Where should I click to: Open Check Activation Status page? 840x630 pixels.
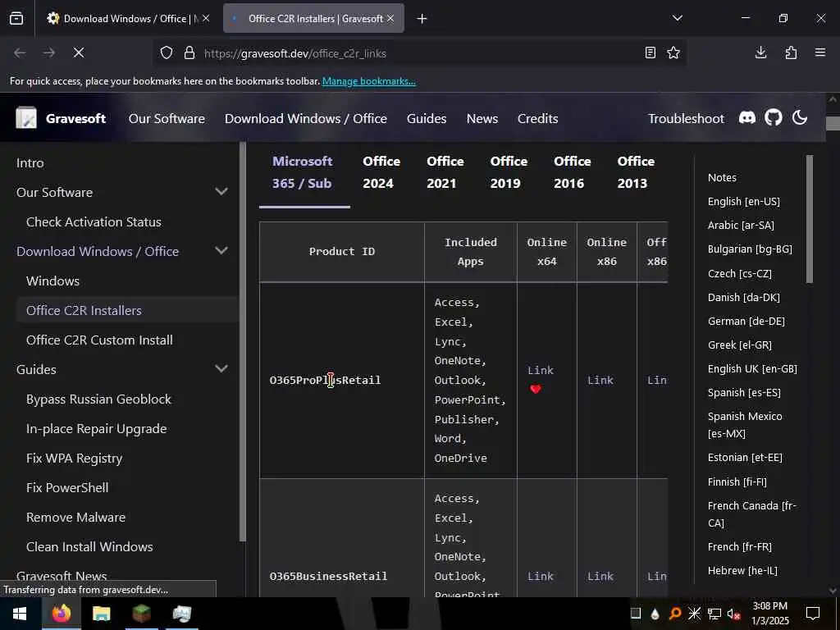tap(94, 221)
